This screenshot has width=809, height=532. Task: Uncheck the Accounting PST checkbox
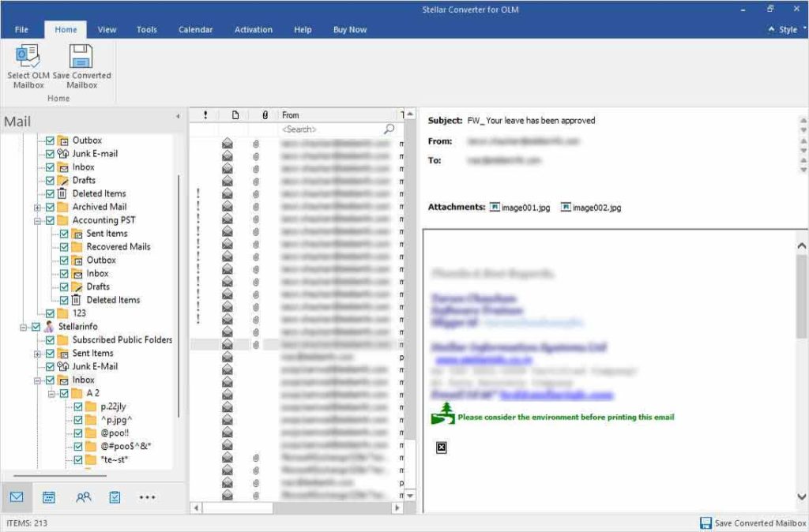[x=50, y=221]
